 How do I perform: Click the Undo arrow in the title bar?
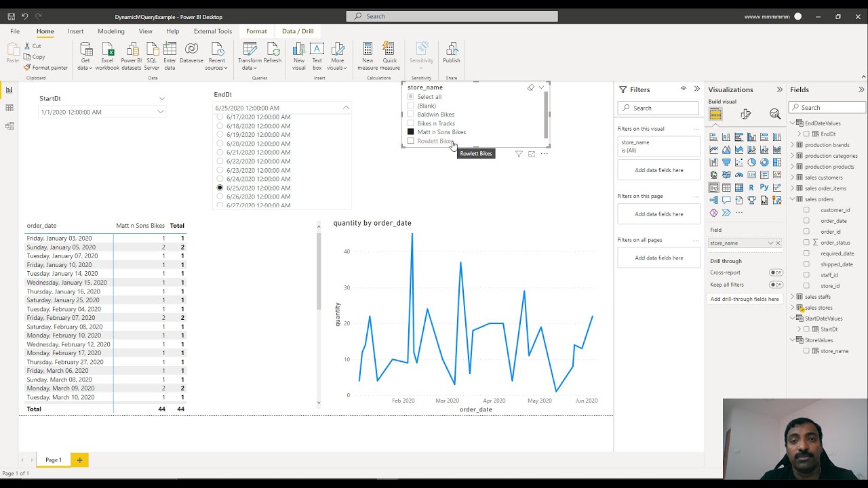click(24, 16)
